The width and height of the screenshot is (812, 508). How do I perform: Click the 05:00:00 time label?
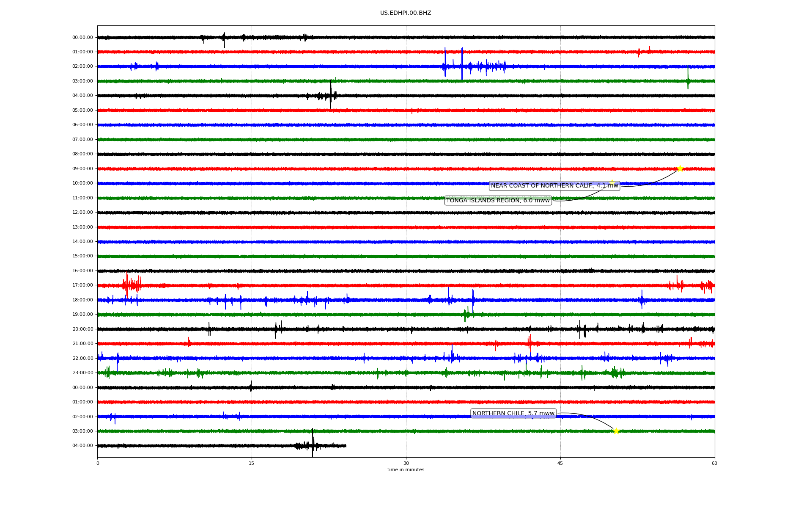click(82, 110)
